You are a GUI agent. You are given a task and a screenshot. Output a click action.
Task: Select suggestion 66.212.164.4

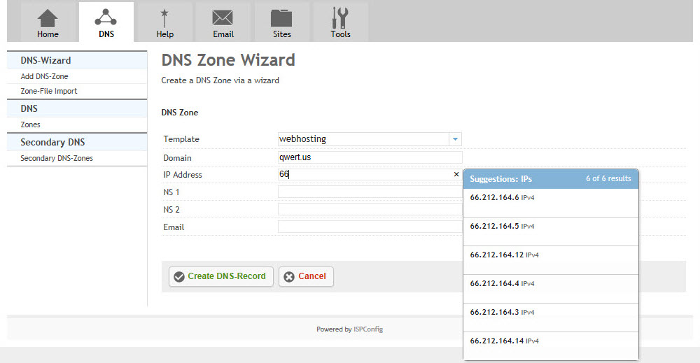pyautogui.click(x=550, y=289)
